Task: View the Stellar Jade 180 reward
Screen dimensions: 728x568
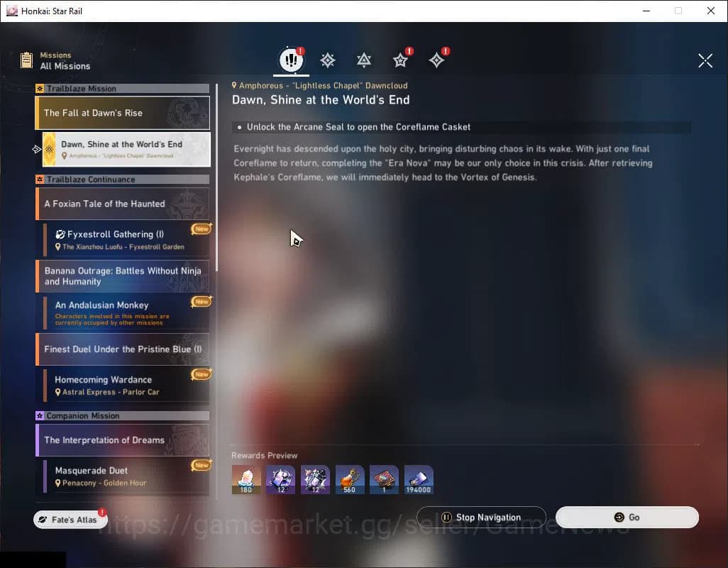Action: click(246, 479)
